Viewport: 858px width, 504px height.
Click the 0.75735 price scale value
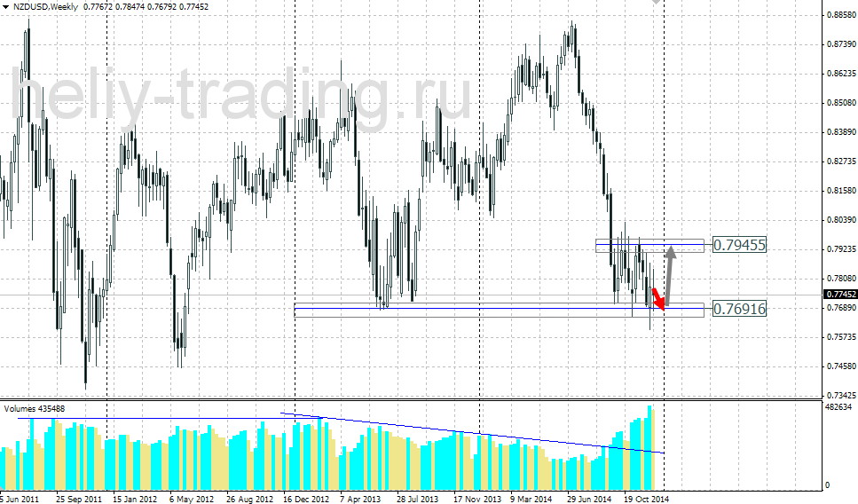842,336
